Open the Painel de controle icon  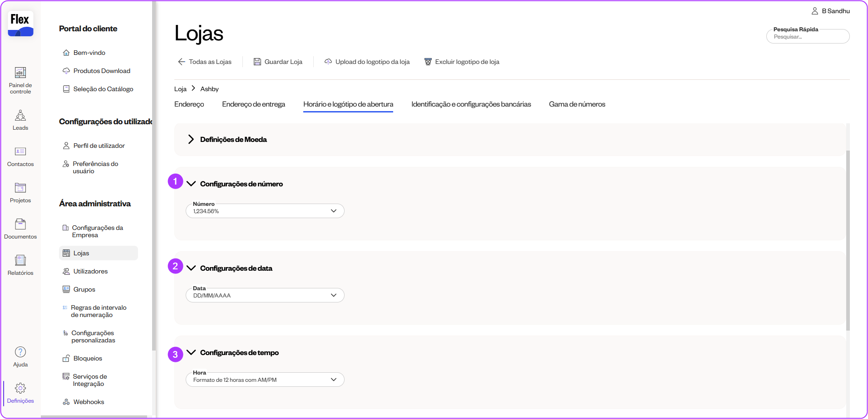(20, 73)
